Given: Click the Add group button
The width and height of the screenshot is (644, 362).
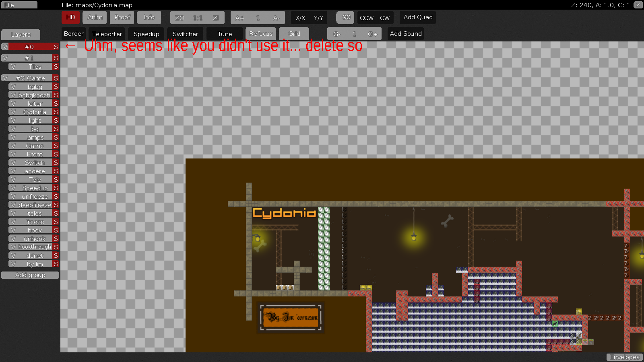Looking at the screenshot, I should [x=30, y=275].
